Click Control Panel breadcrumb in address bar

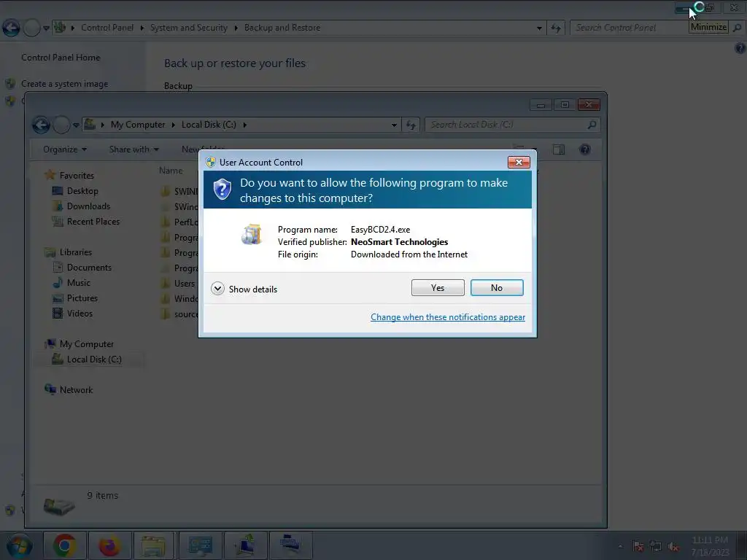pyautogui.click(x=107, y=28)
